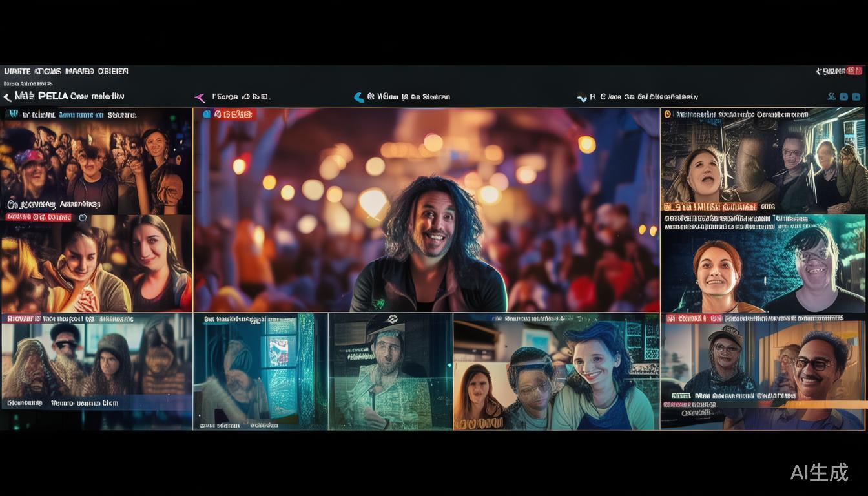Click the orange circle icon on top-right panel
868x496 pixels.
667,115
